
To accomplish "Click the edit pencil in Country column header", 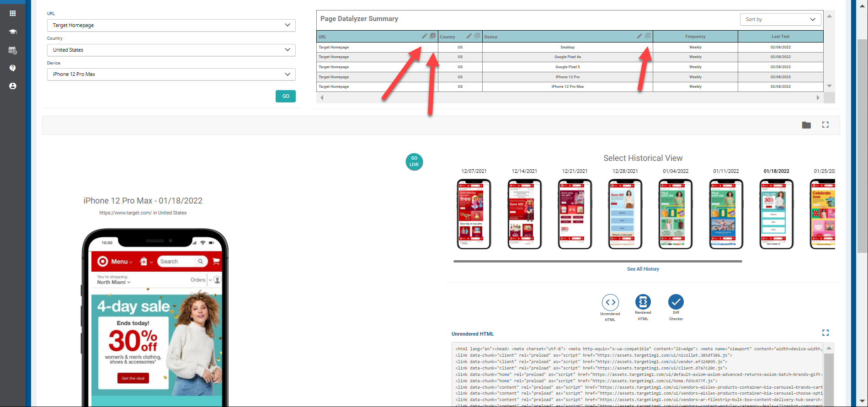I will (469, 36).
